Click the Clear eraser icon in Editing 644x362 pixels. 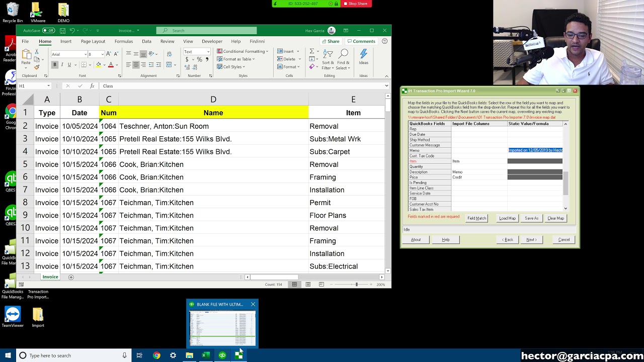pyautogui.click(x=312, y=67)
